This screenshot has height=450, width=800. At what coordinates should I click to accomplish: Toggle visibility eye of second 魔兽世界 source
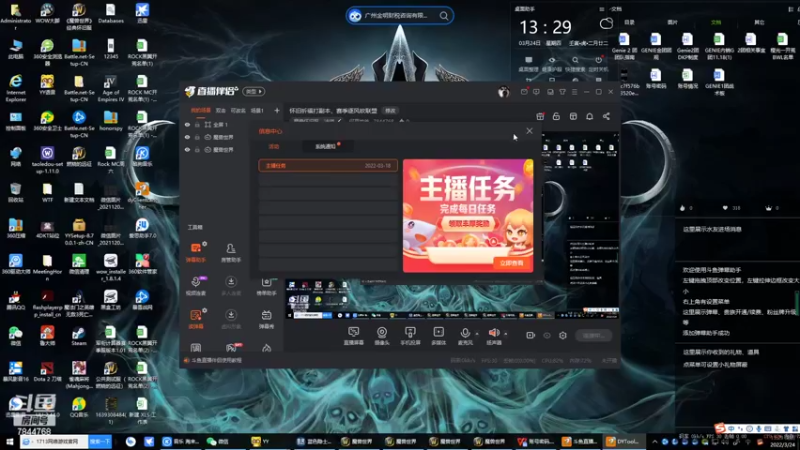(187, 149)
